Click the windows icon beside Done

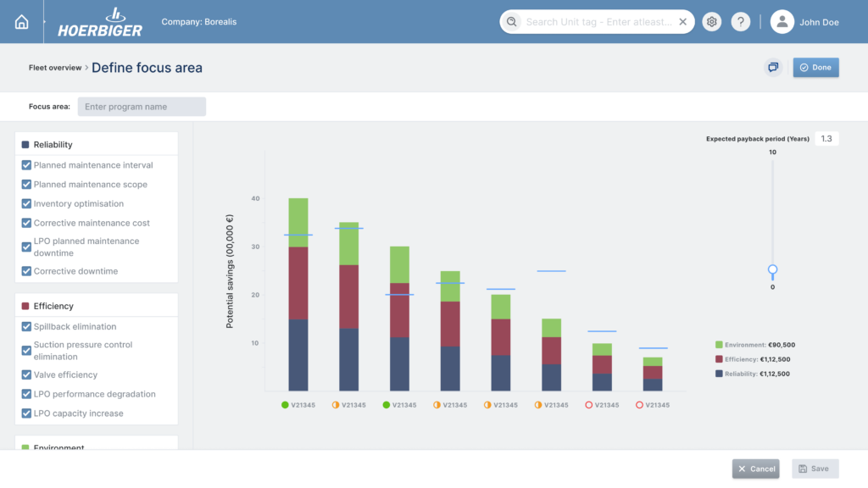(x=773, y=68)
